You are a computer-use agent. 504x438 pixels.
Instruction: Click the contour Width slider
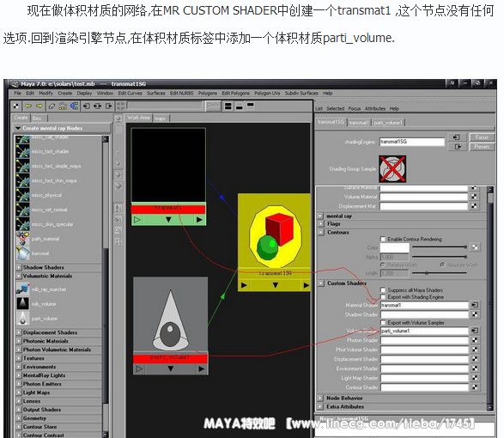440,273
